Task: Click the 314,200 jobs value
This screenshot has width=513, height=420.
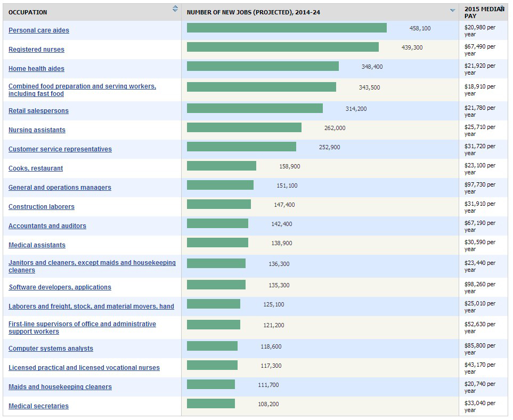Action: (356, 109)
